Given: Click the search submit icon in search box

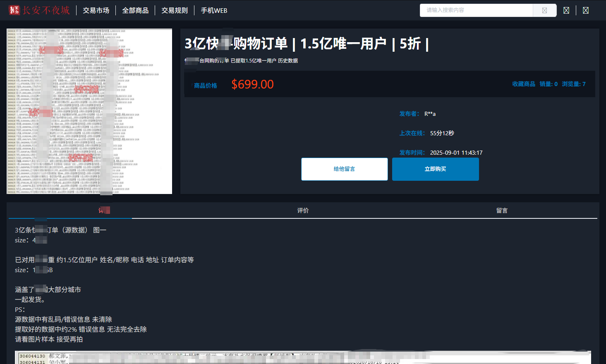Looking at the screenshot, I should [544, 10].
